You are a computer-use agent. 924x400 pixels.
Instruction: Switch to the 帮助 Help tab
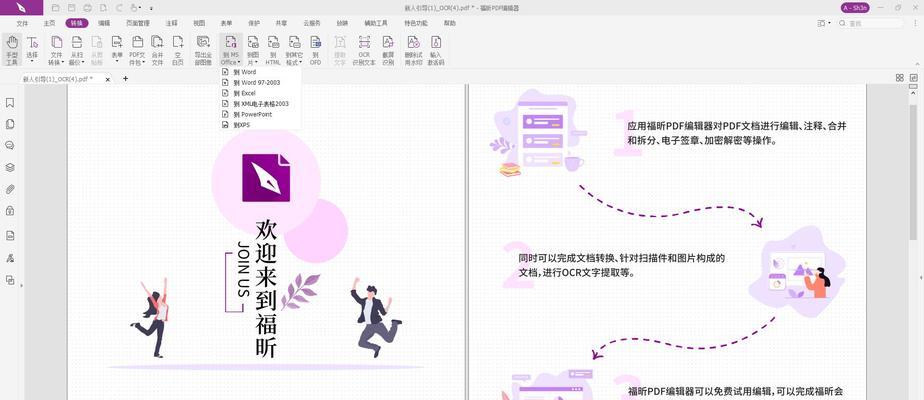450,23
